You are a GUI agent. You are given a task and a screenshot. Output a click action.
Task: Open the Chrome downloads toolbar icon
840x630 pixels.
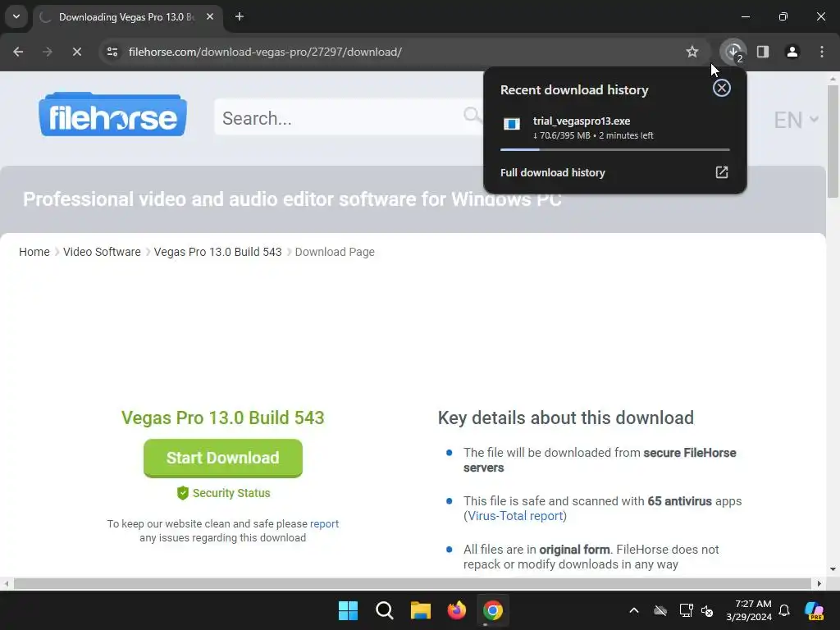coord(733,52)
